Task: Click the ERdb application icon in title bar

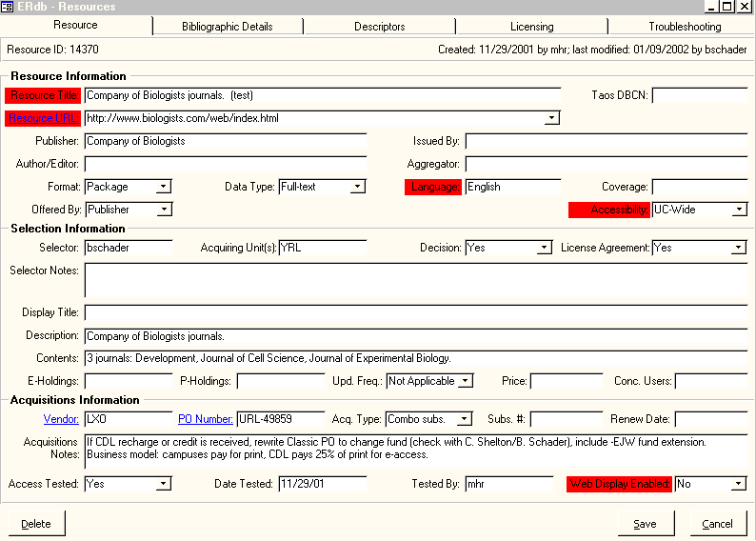Action: coord(8,7)
